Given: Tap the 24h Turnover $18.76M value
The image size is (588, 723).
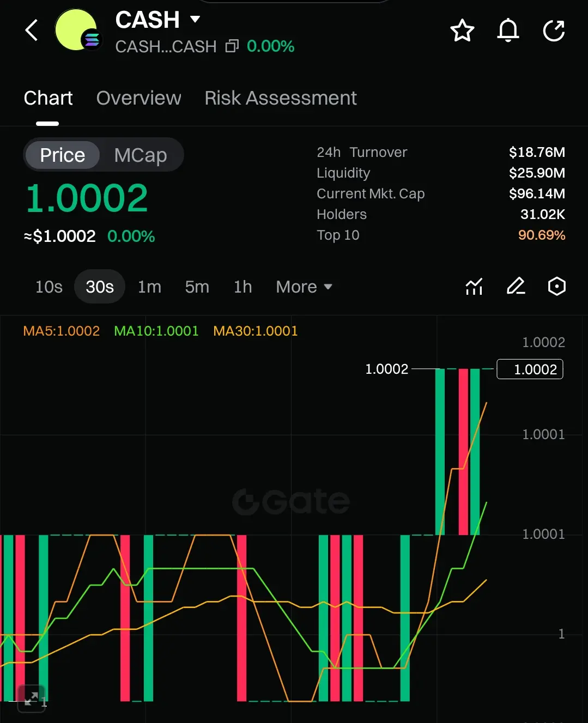Looking at the screenshot, I should tap(537, 152).
